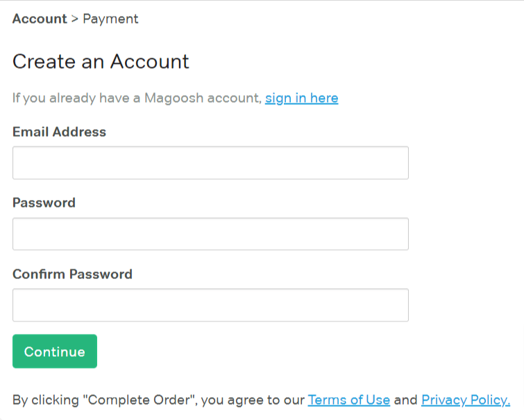Go to the Payment breadcrumb step
524x420 pixels.
coord(110,19)
